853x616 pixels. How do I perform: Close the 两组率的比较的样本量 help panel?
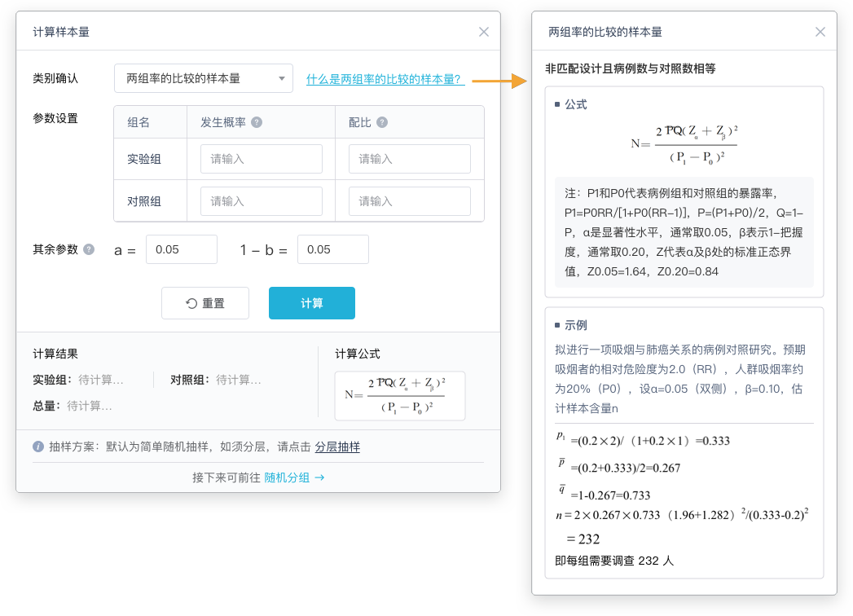point(820,32)
